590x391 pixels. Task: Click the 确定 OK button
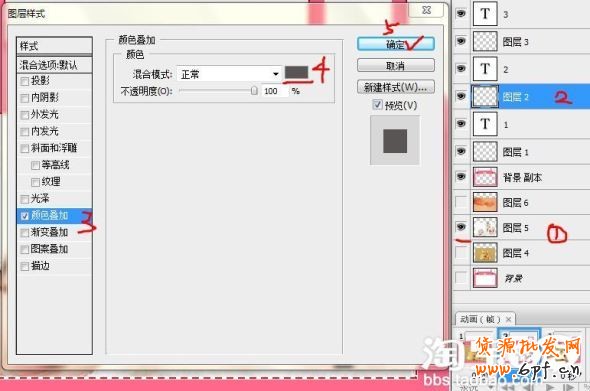[395, 44]
